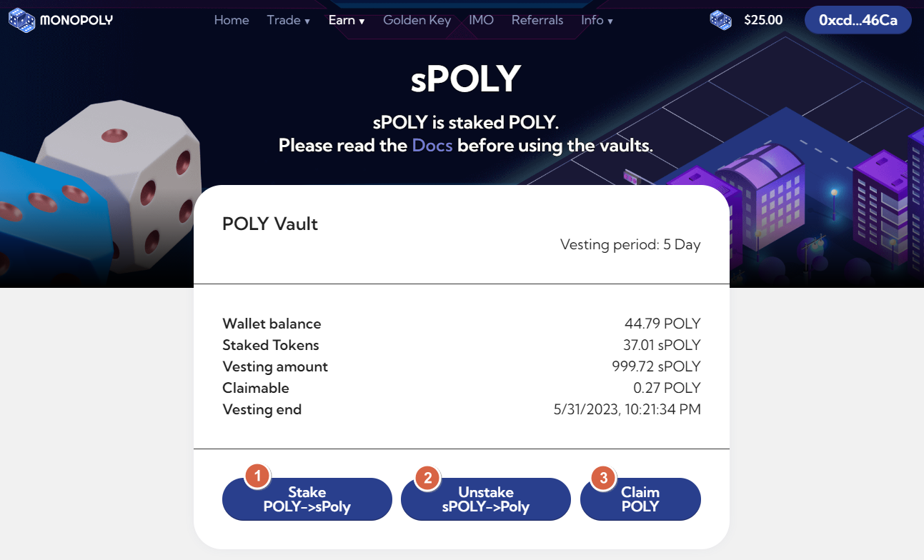Image resolution: width=924 pixels, height=560 pixels.
Task: Expand the Trade dropdown menu
Action: coord(288,20)
